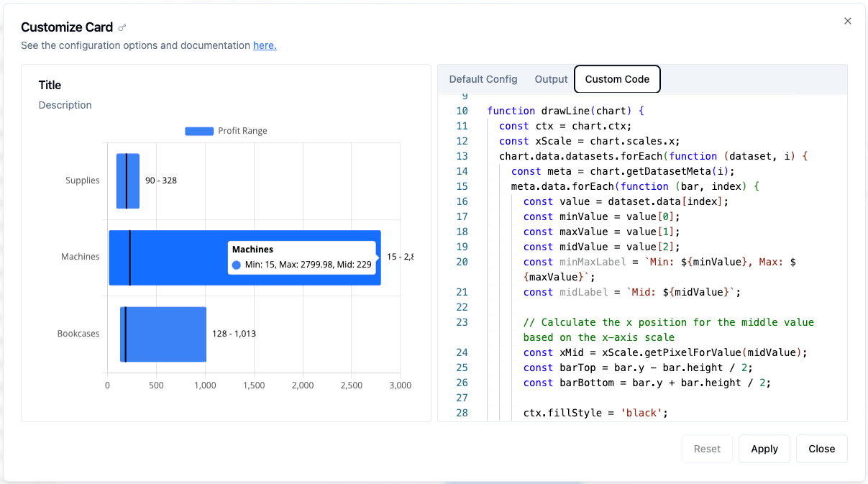Click the Bookcases bar in the chart
868x484 pixels.
click(165, 334)
